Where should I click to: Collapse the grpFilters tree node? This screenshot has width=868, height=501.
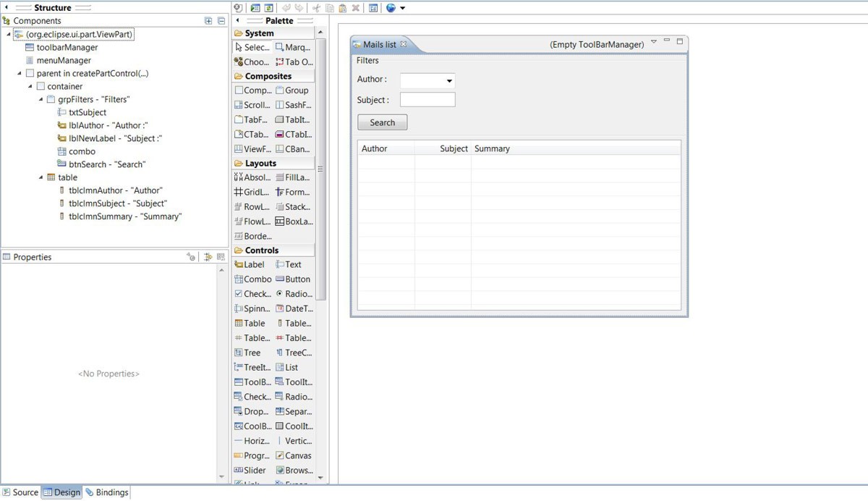[x=42, y=99]
